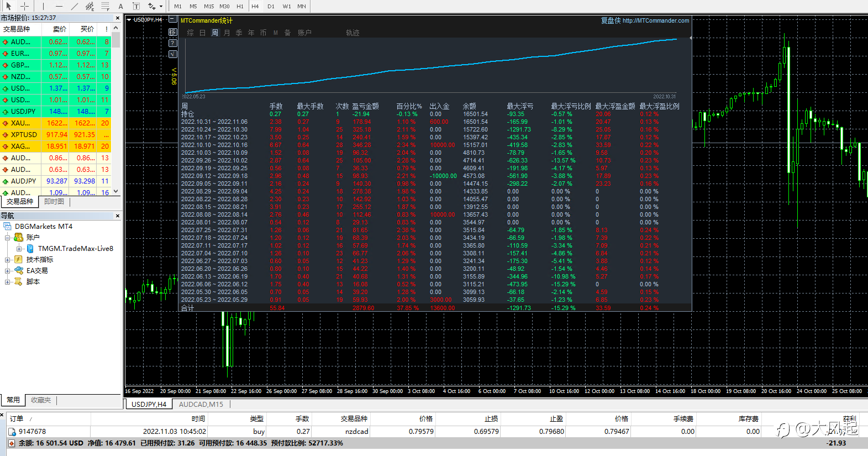The width and height of the screenshot is (868, 456).
Task: Open the 月 monthly statistics tab
Action: coord(227,33)
